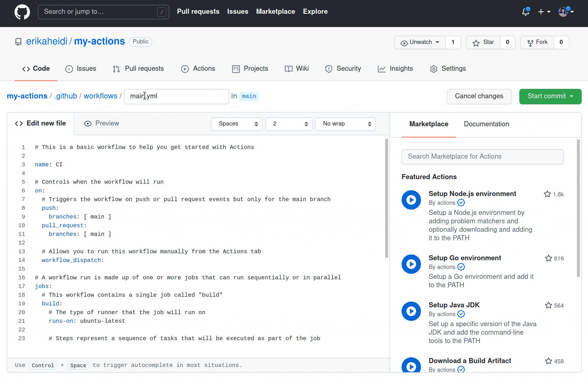
Task: Select the Spaces indentation dropdown
Action: click(236, 124)
